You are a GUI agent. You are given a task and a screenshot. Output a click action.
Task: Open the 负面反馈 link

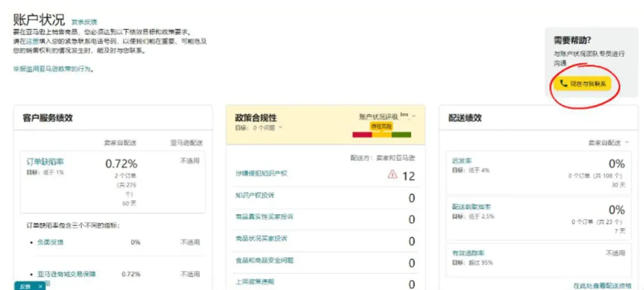[51, 242]
